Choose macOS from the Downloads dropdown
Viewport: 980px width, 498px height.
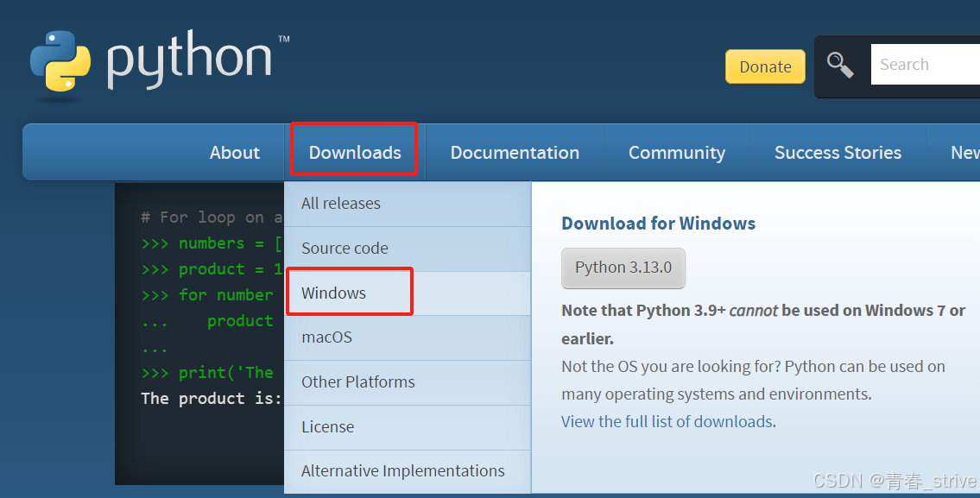click(x=408, y=337)
